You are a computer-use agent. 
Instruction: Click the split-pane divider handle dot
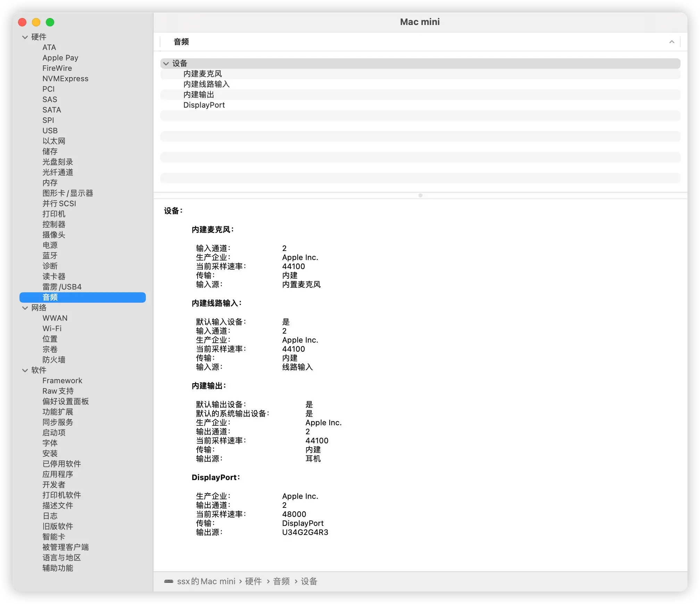point(420,195)
